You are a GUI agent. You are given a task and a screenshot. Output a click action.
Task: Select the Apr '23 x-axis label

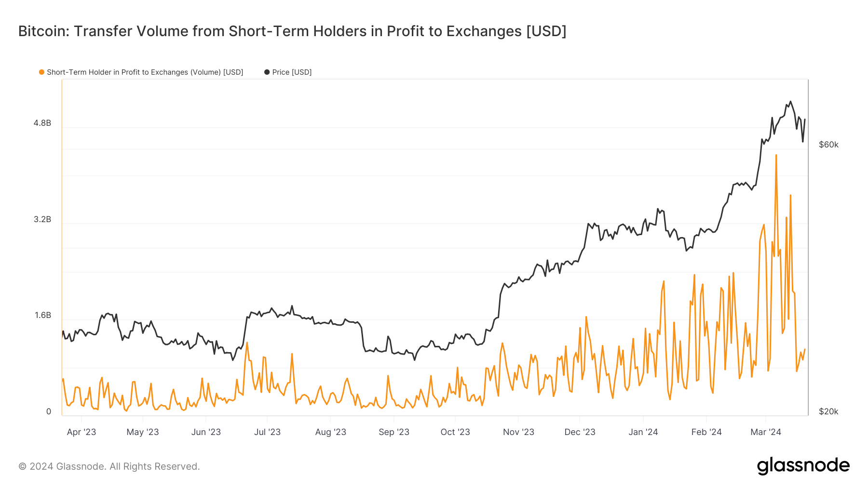[x=81, y=432]
